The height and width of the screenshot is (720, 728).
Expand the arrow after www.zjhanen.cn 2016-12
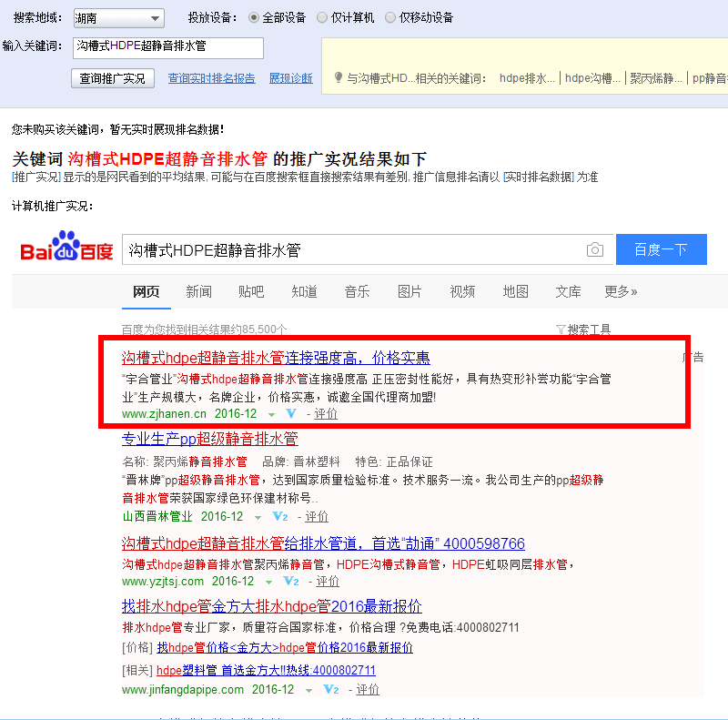pyautogui.click(x=271, y=414)
